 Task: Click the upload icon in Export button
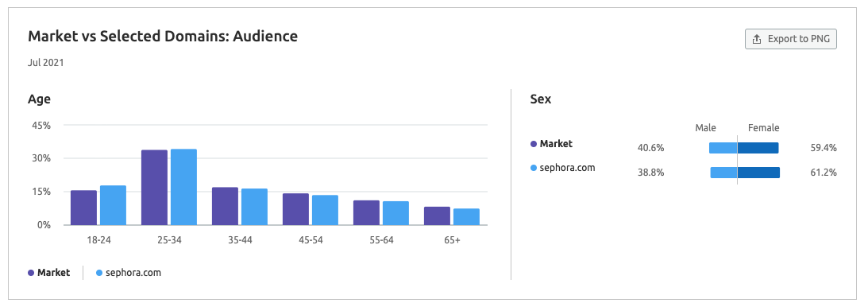[x=756, y=39]
